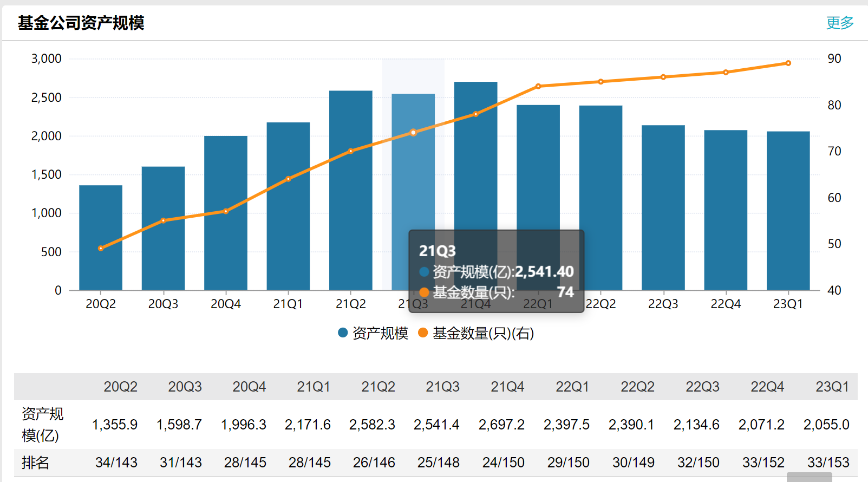This screenshot has height=482, width=868.
Task: Click the 2,697.2 table cell value
Action: tap(501, 425)
